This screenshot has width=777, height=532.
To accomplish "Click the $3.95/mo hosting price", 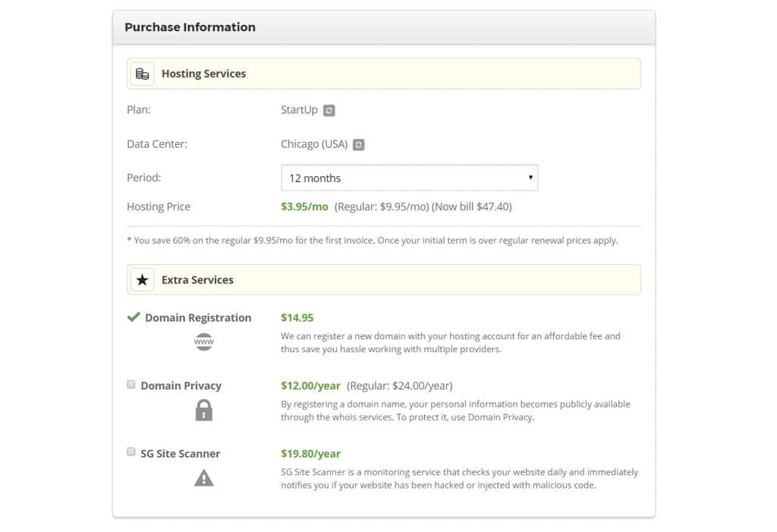I will pyautogui.click(x=304, y=206).
